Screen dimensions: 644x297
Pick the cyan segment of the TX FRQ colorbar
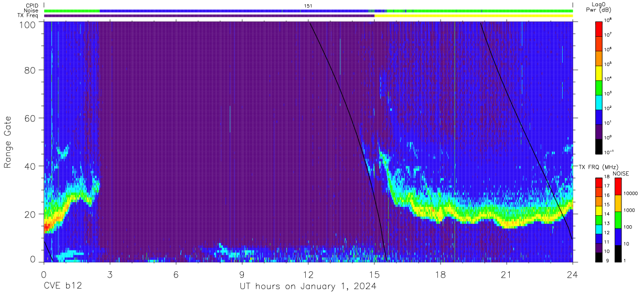click(599, 229)
